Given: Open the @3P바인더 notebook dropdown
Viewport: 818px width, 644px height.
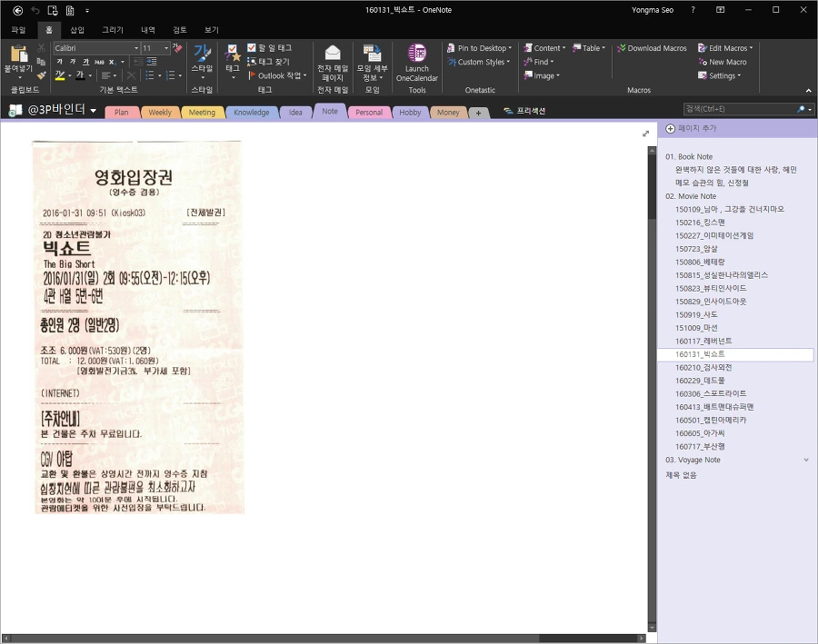Looking at the screenshot, I should pos(94,110).
